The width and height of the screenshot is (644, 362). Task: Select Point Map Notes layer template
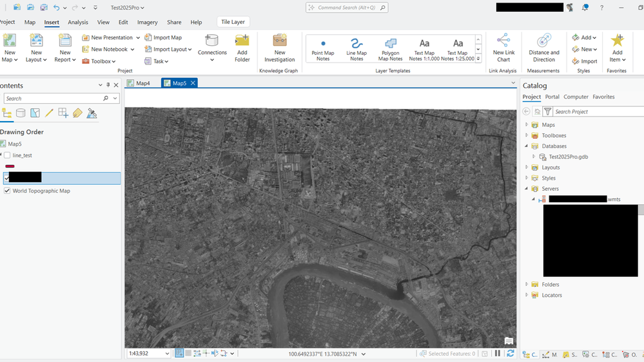323,48
